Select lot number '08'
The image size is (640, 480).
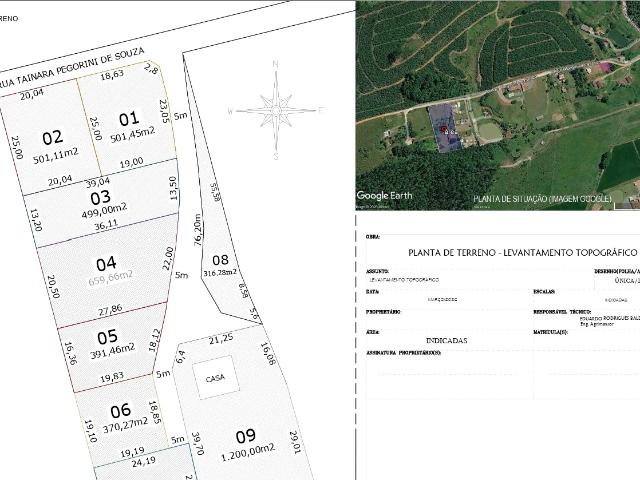coord(220,260)
